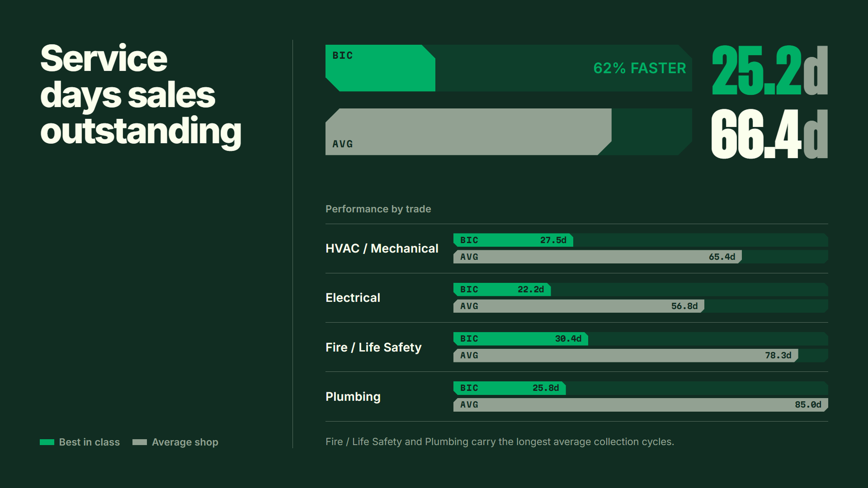Click the Fire BIC 30.4d bar

coord(521,338)
